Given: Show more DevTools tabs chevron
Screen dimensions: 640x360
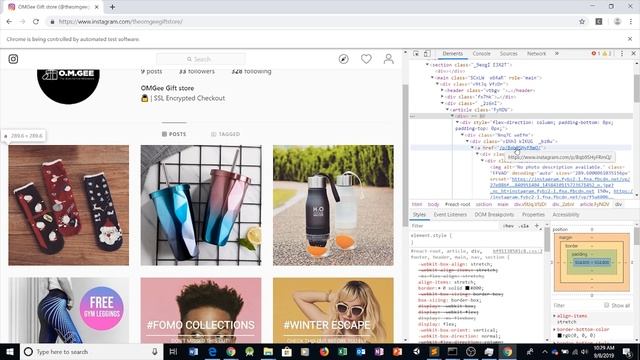Looking at the screenshot, I should click(557, 53).
